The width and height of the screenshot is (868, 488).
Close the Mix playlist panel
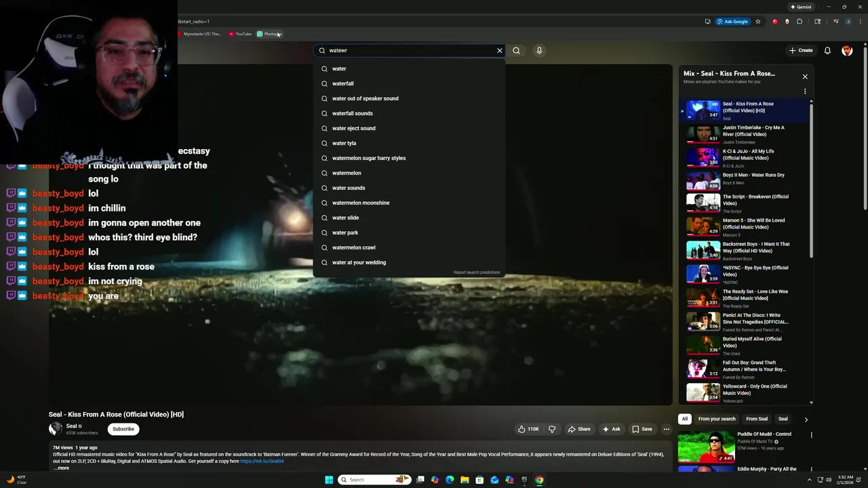[x=805, y=77]
